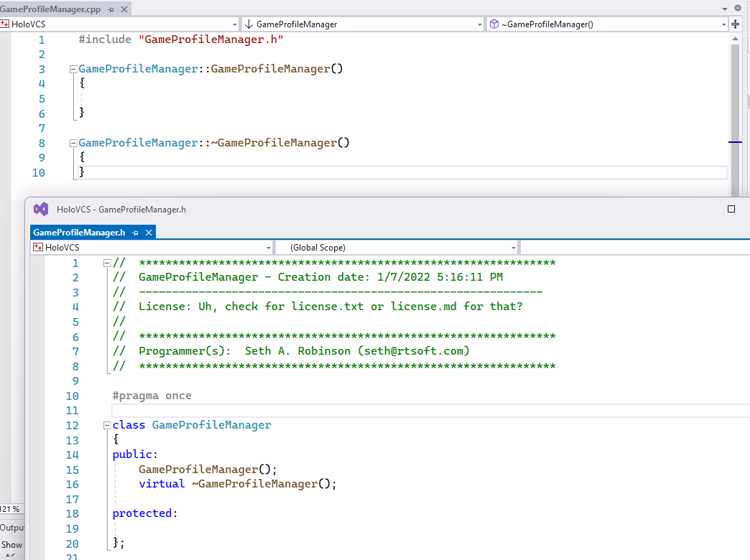The image size is (750, 560).
Task: Click the project icon beside the HoloVCS dropdown
Action: [6, 24]
